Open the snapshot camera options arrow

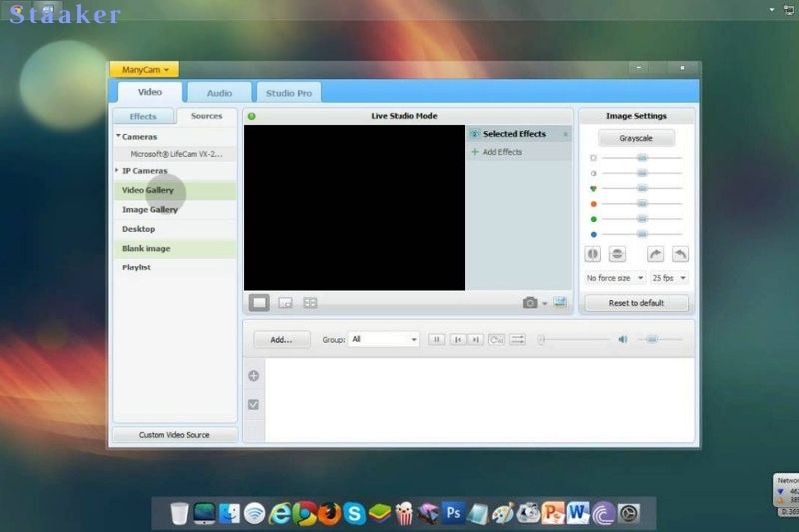point(544,304)
